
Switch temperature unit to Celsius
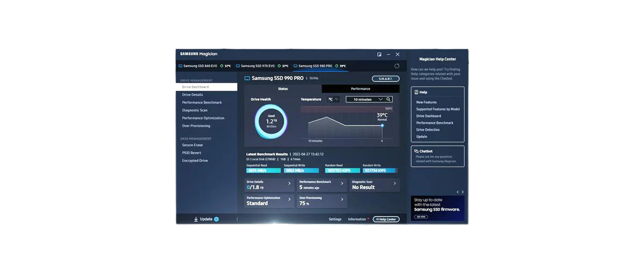pyautogui.click(x=330, y=99)
